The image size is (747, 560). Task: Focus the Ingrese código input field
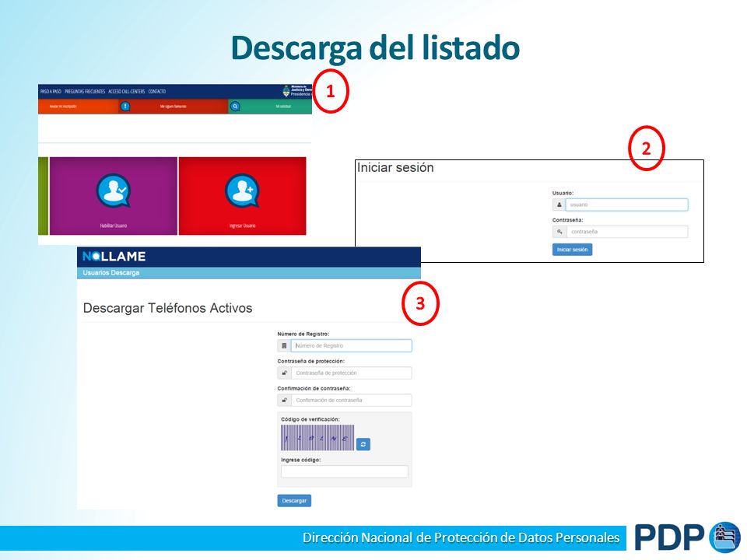[x=345, y=472]
